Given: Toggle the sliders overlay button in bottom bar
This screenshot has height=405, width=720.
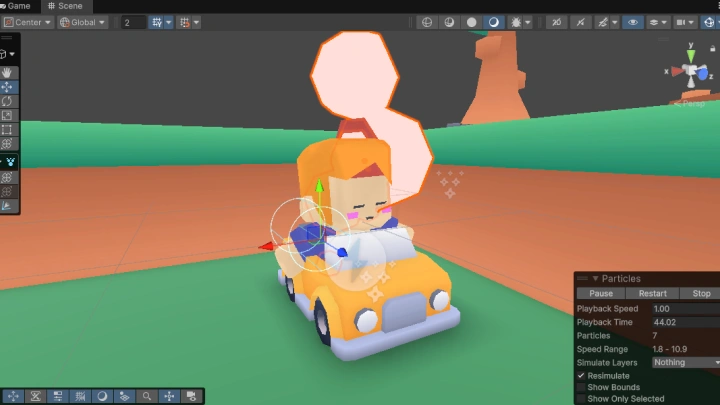Looking at the screenshot, I should 58,396.
